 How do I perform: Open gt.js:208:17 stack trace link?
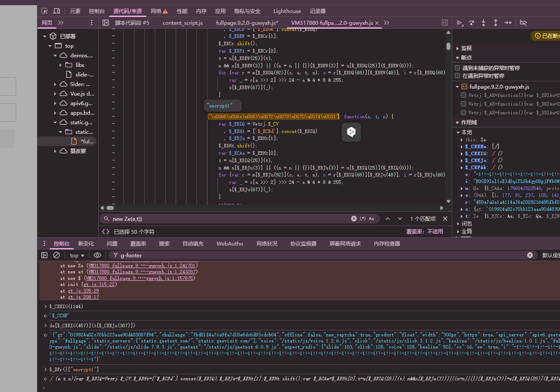pos(83,297)
